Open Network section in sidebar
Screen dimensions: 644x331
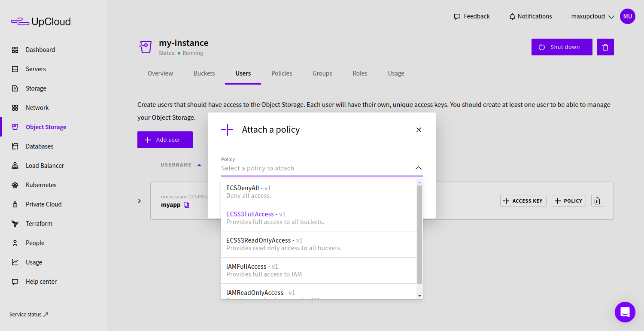[x=37, y=108]
